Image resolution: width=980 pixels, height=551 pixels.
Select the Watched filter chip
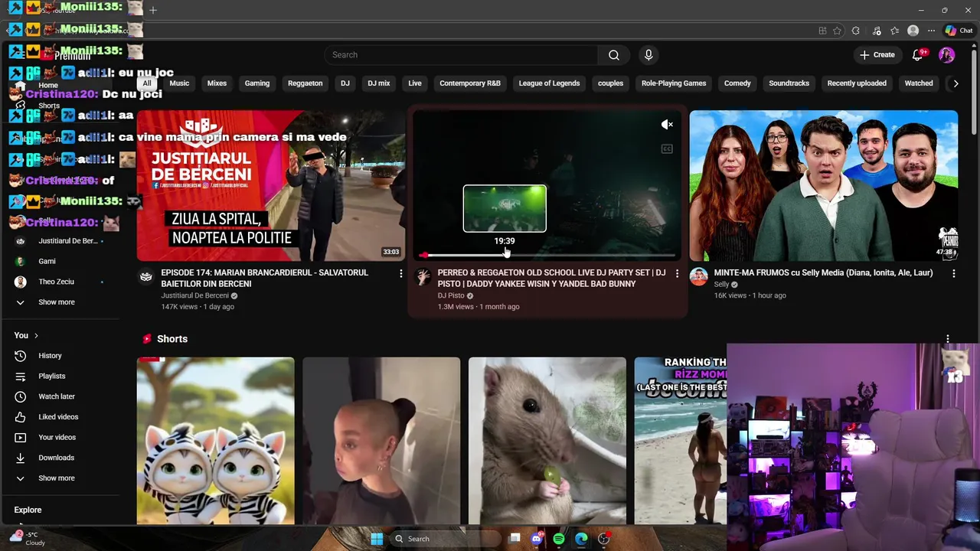919,83
